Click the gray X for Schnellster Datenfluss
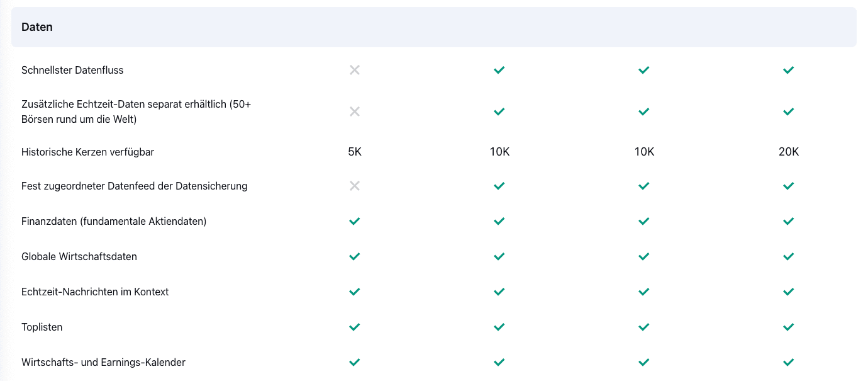 click(x=355, y=70)
